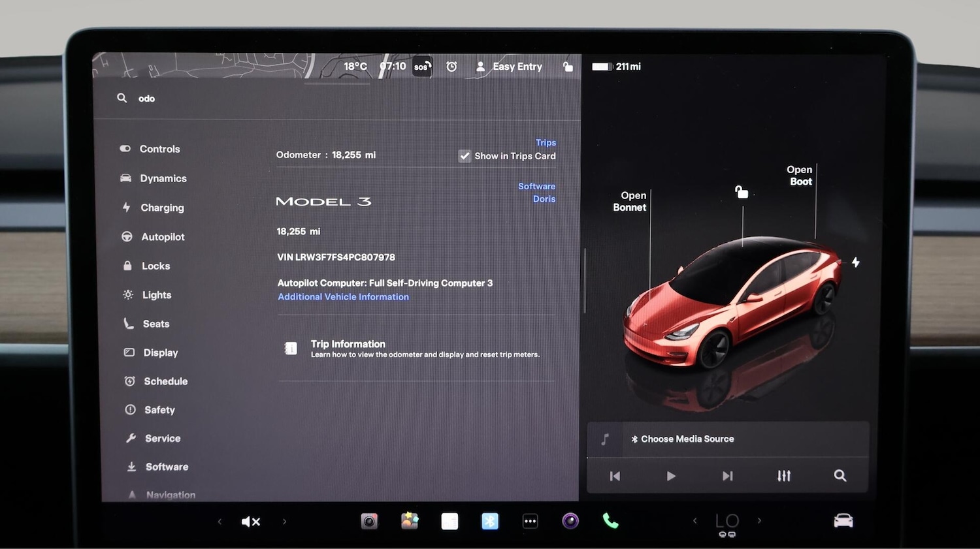Open the Toybox app in the dock
Viewport: 980px width, 549px height.
410,521
